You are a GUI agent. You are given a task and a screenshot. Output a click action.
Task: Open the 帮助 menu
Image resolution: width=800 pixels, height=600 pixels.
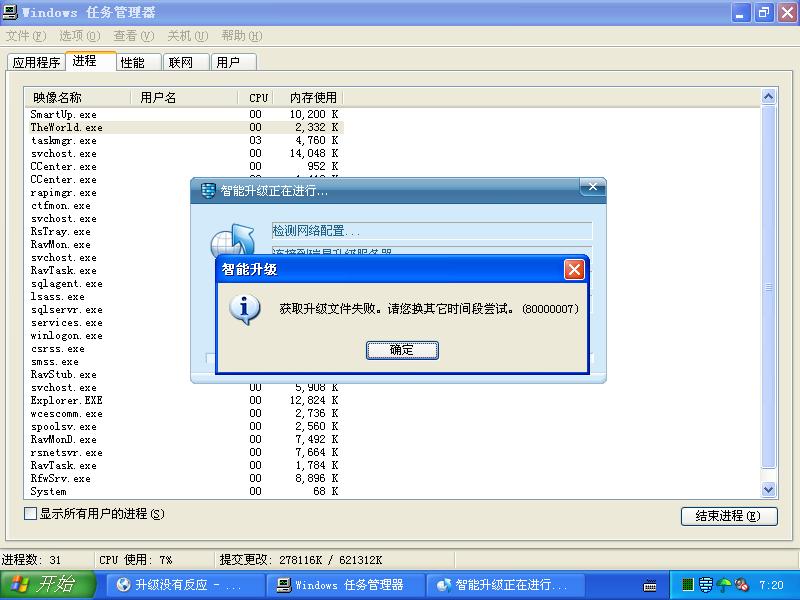tap(242, 36)
